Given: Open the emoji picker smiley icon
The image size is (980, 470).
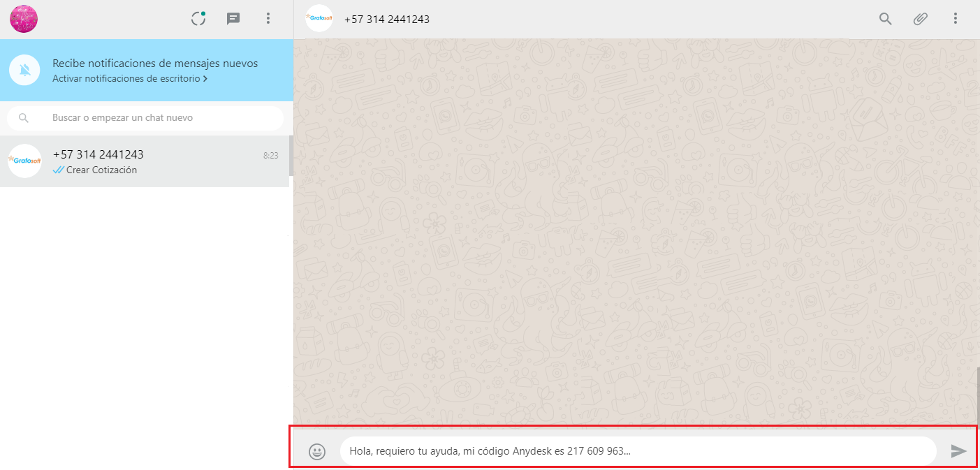Looking at the screenshot, I should 317,451.
